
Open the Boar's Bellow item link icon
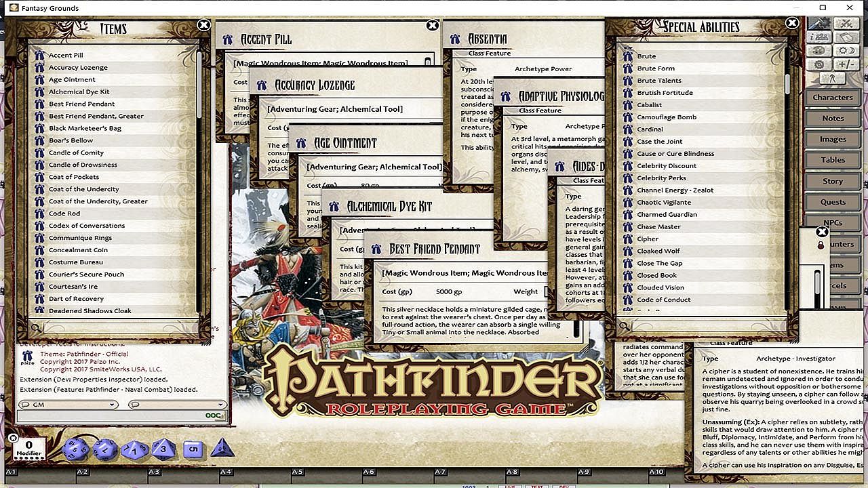coord(39,140)
